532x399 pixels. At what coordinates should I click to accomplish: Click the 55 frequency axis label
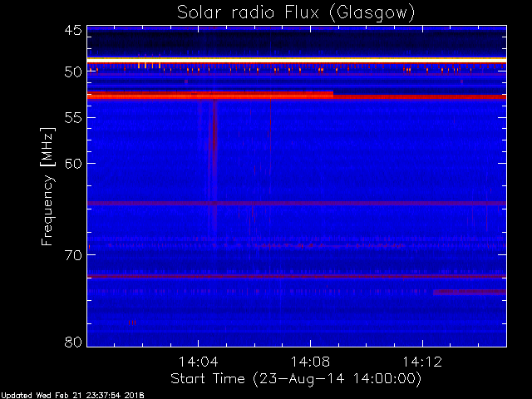click(73, 118)
